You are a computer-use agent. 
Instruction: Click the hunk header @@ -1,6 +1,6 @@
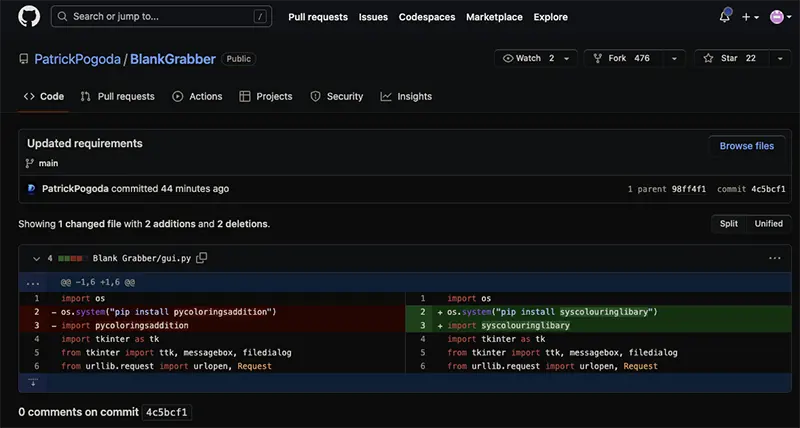[98, 282]
